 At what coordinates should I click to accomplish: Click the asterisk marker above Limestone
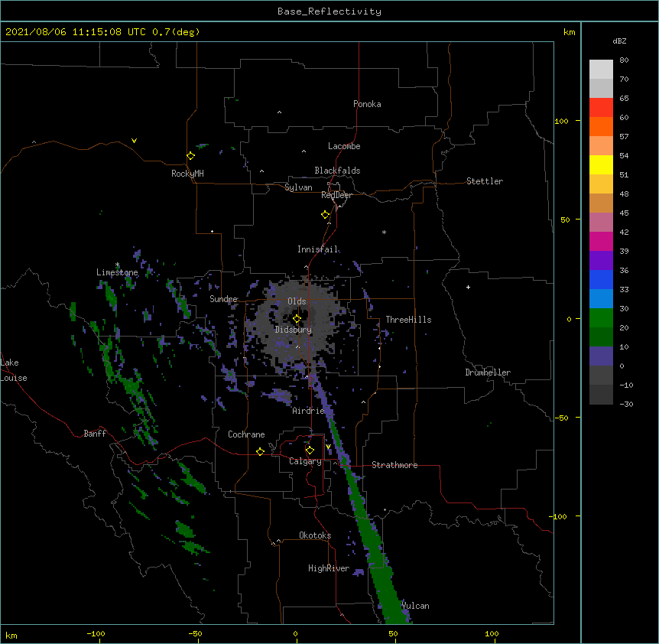(117, 265)
